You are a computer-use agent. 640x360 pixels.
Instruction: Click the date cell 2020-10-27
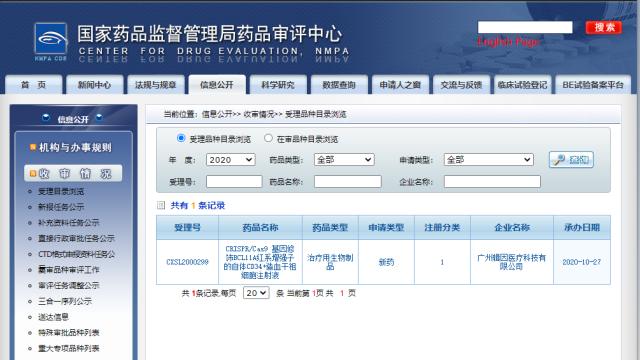[582, 262]
